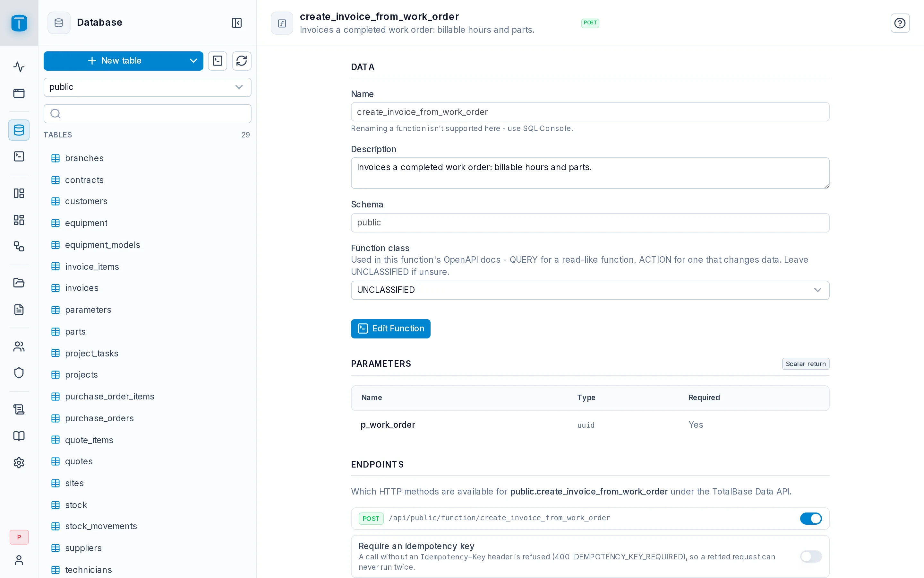Open the users icon in sidebar
Screen dimensions: 924x578
[x=19, y=346]
